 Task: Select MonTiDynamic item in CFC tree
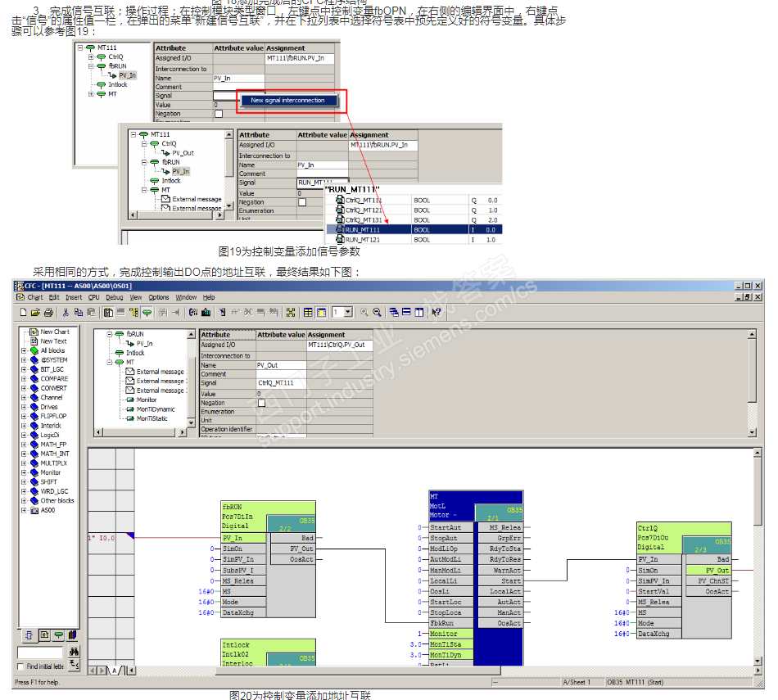pyautogui.click(x=156, y=409)
